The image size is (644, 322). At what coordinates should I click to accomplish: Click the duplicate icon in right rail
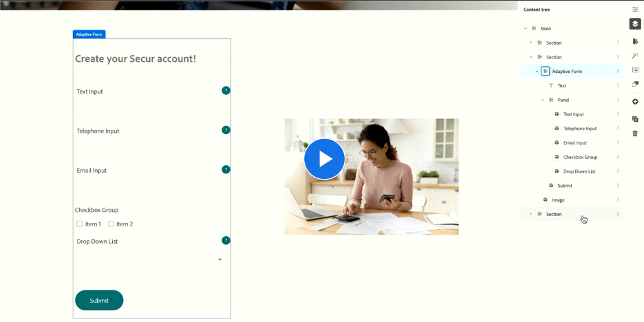(635, 119)
